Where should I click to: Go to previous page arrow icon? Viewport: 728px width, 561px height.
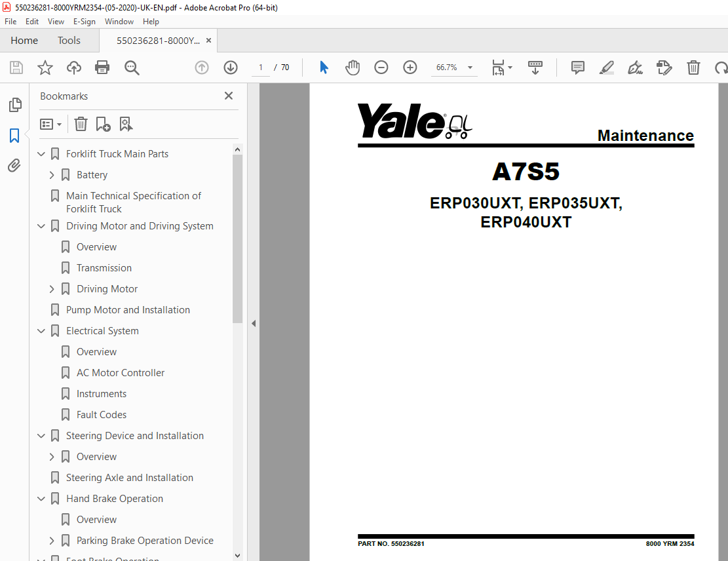202,68
